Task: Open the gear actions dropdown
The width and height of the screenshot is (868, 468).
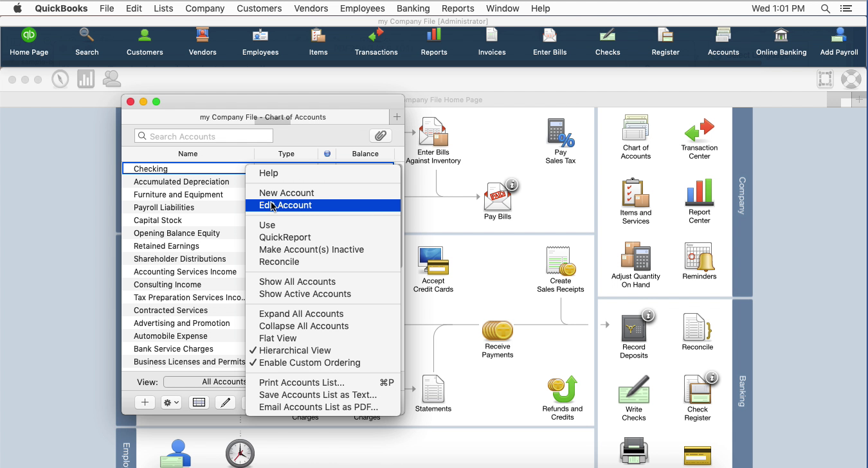Action: coord(172,402)
